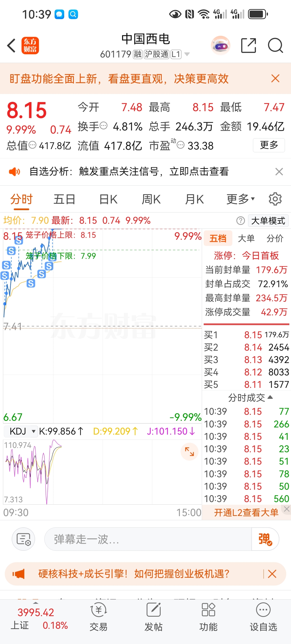Tap the trade row with volume 266

(246, 424)
